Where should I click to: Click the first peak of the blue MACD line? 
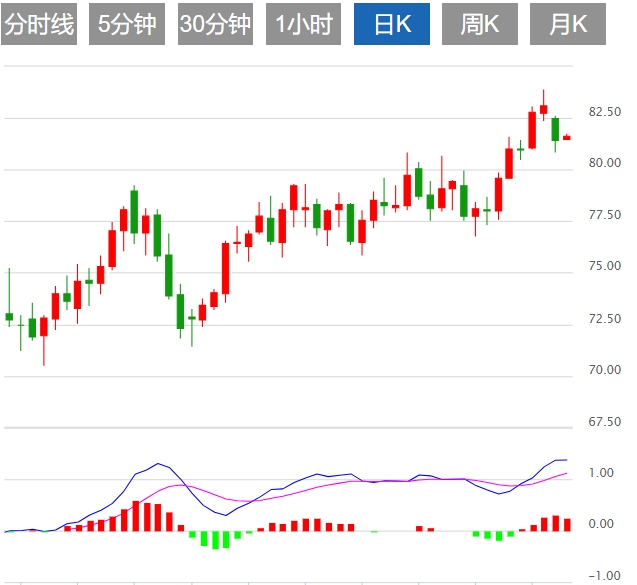(157, 464)
